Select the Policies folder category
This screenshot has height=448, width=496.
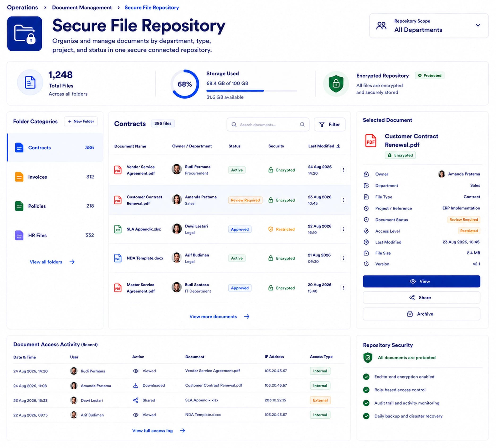[x=55, y=206]
